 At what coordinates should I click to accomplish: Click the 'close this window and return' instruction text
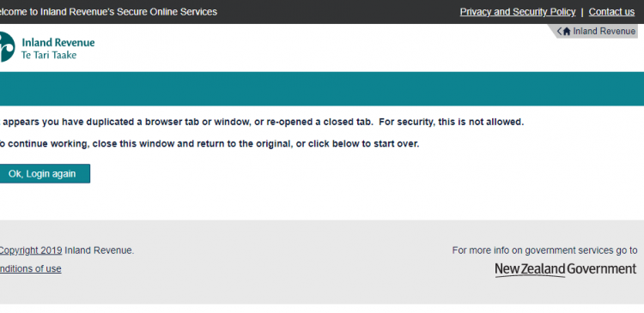click(209, 144)
